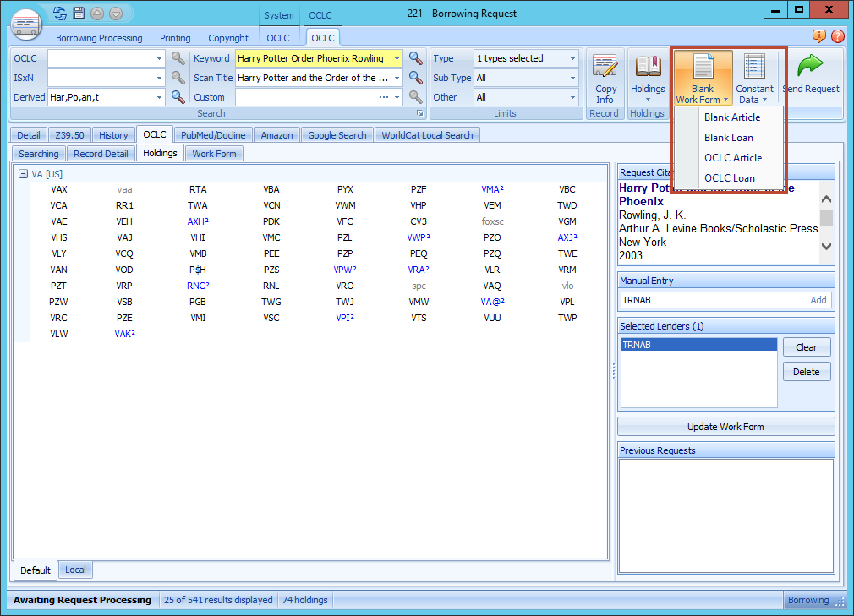The height and width of the screenshot is (616, 854).
Task: Run the Derived search magnifying glass
Action: [178, 96]
